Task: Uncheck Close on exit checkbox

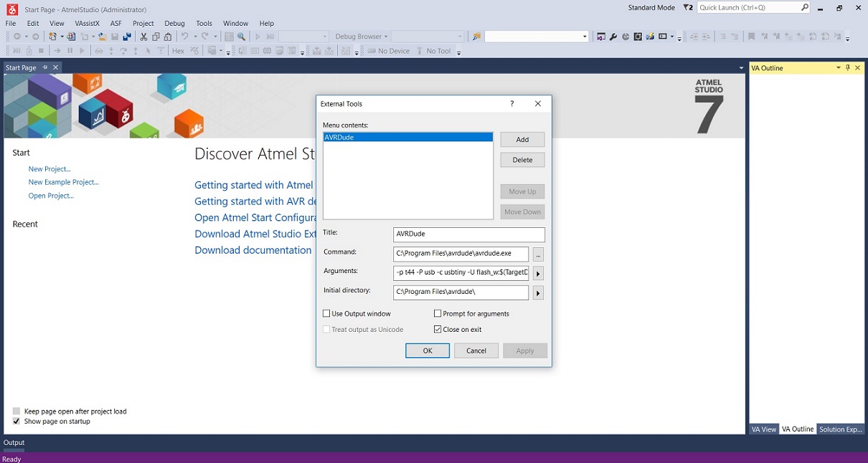Action: (x=438, y=330)
